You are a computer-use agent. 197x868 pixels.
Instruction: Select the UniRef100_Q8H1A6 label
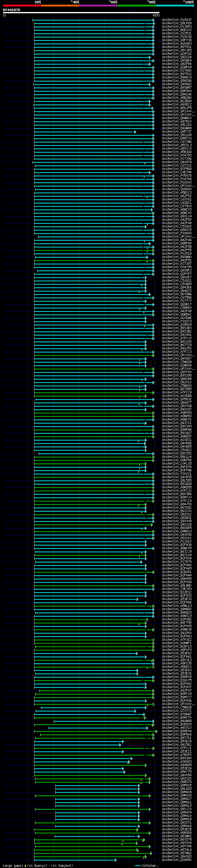176,94
